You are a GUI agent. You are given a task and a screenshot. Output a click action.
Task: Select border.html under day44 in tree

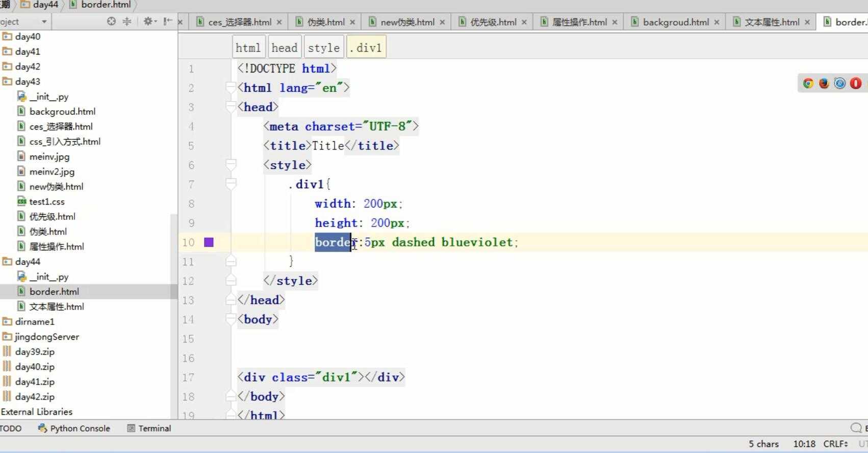(x=54, y=292)
